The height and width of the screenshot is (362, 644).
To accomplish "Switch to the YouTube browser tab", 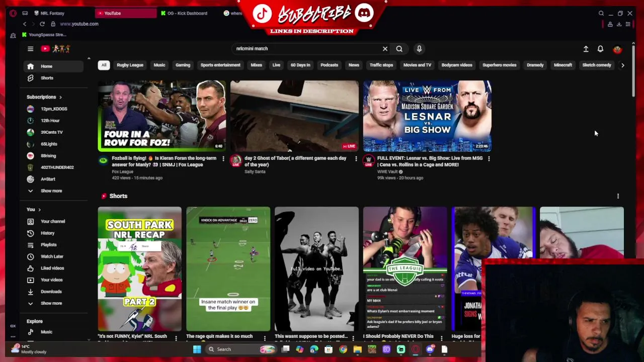I will [x=126, y=13].
